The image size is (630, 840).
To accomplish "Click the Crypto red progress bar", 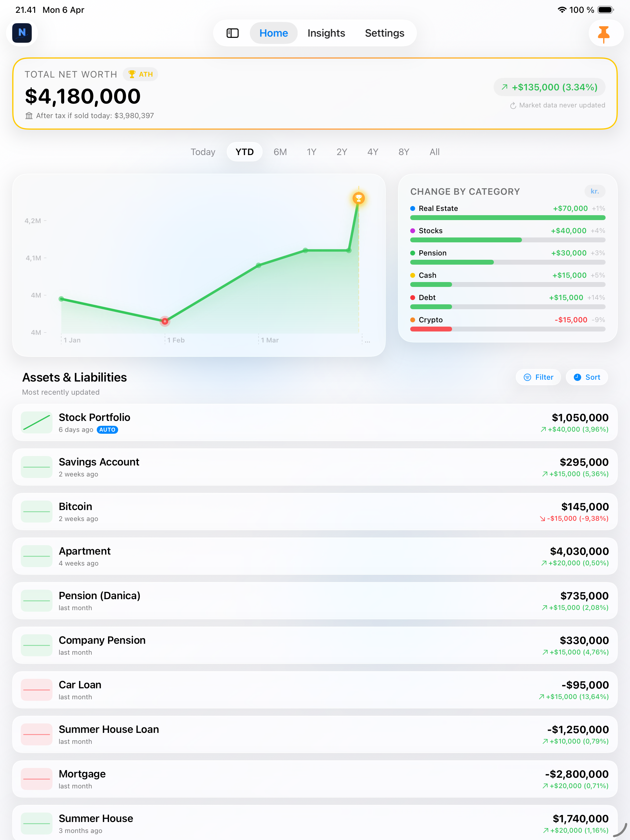I will tap(431, 329).
